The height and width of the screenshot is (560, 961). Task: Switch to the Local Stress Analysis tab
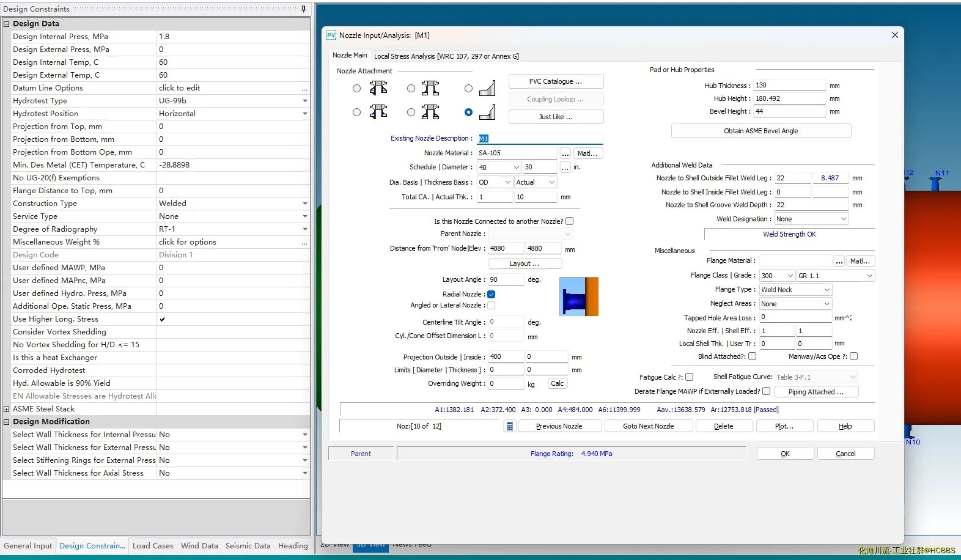tap(446, 56)
